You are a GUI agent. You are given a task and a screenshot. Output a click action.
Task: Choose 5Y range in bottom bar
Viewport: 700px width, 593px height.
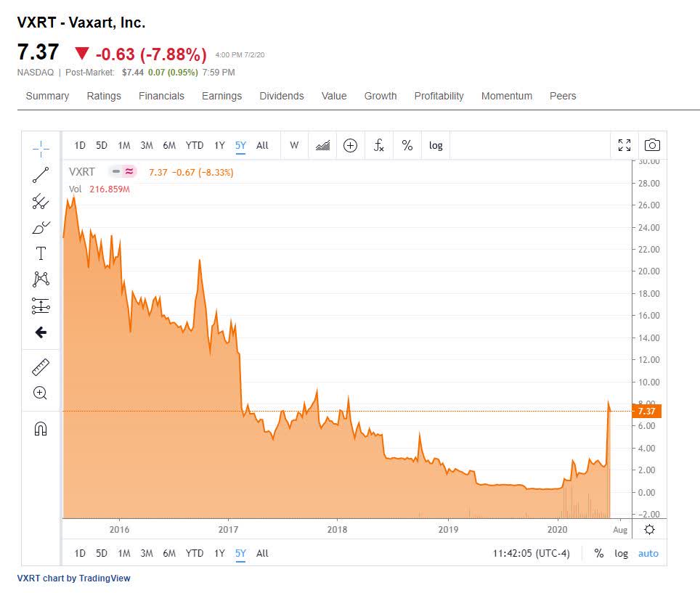point(240,553)
